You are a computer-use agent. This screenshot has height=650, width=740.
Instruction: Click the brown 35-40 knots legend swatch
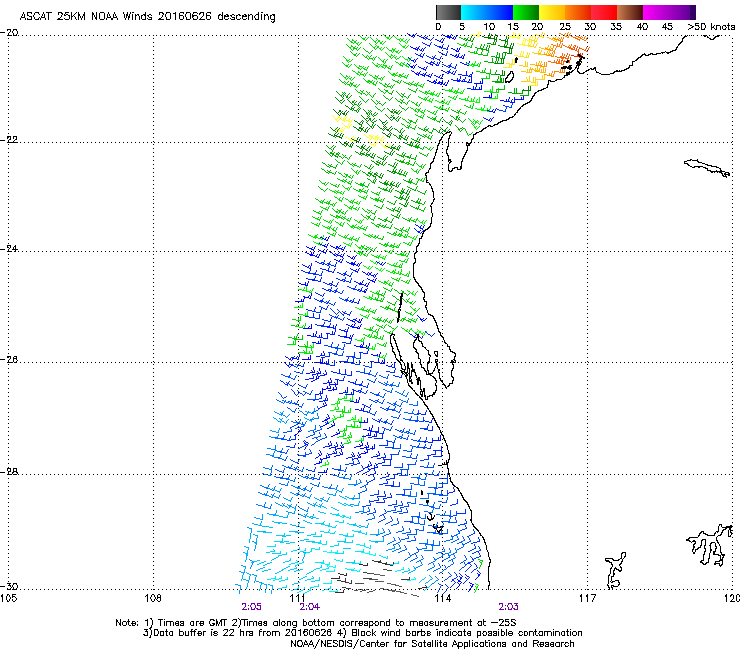pyautogui.click(x=630, y=12)
